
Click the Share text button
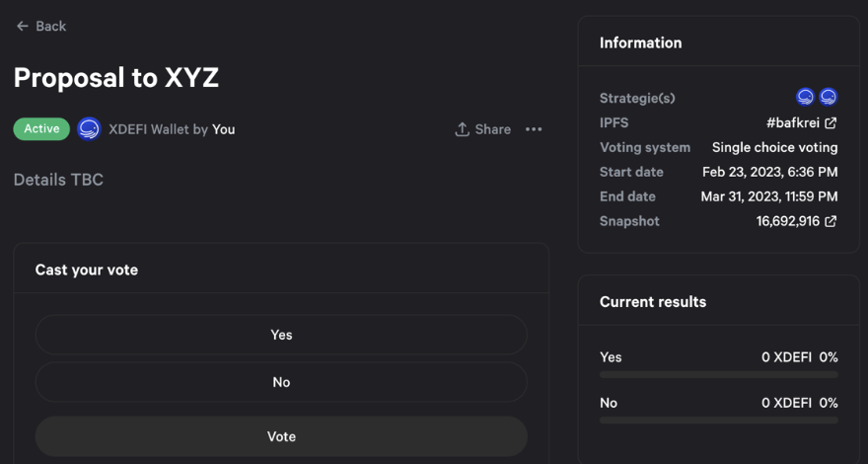click(492, 129)
